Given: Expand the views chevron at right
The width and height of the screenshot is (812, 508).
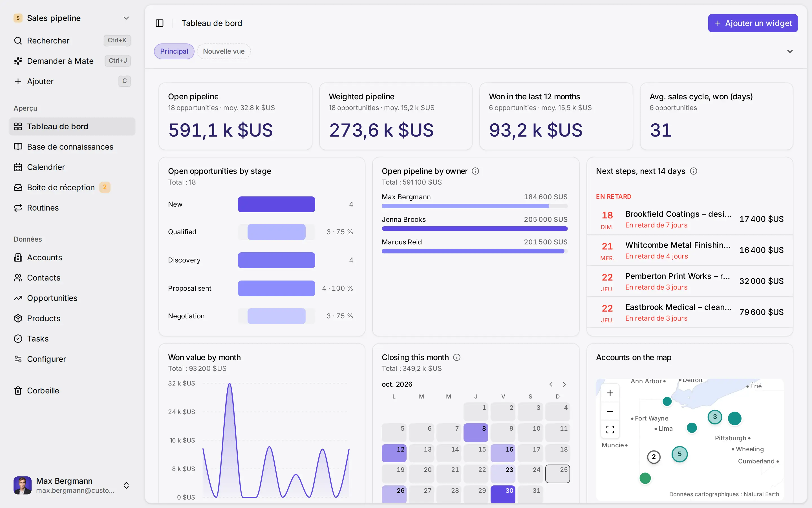Looking at the screenshot, I should [790, 51].
